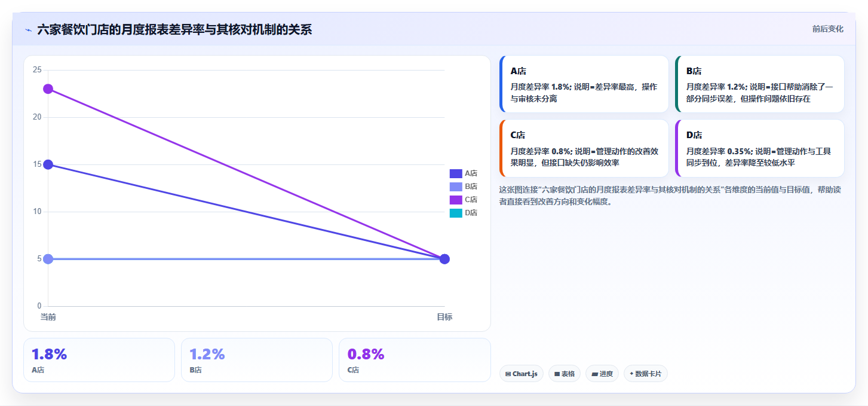Image resolution: width=868 pixels, height=406 pixels.
Task: Toggle the C店 legend color box
Action: click(456, 200)
